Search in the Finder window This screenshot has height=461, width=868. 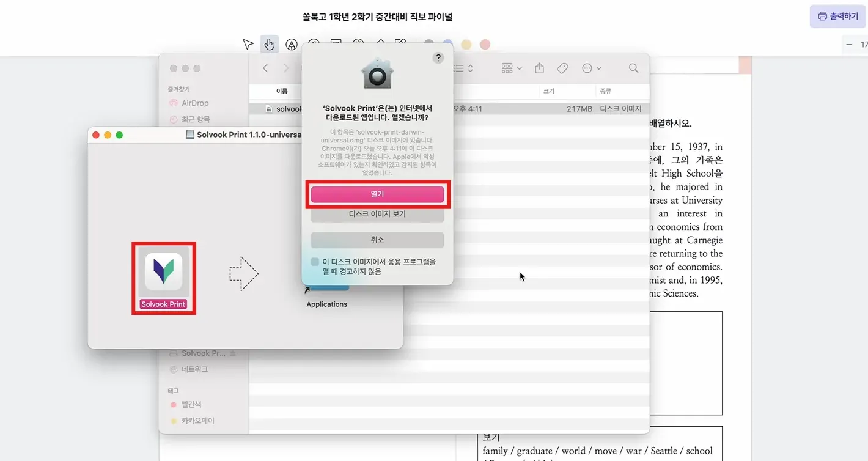pyautogui.click(x=633, y=68)
